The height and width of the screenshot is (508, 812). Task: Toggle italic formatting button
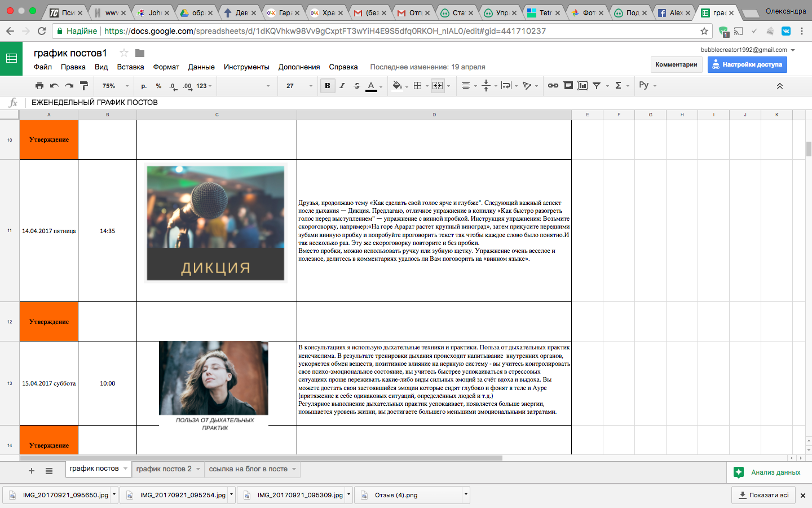(x=342, y=86)
